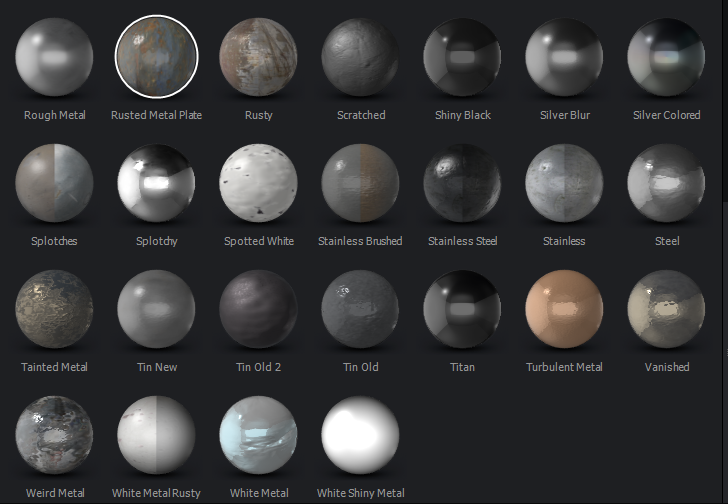Screen dimensions: 728x504
Task: Click the Shiny Black material sphere
Action: click(x=463, y=57)
